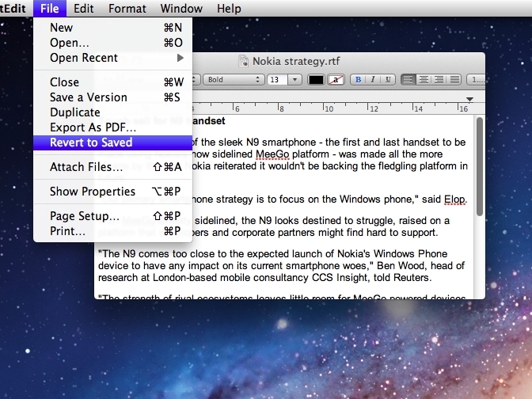Open the black text color swatch

tap(316, 80)
